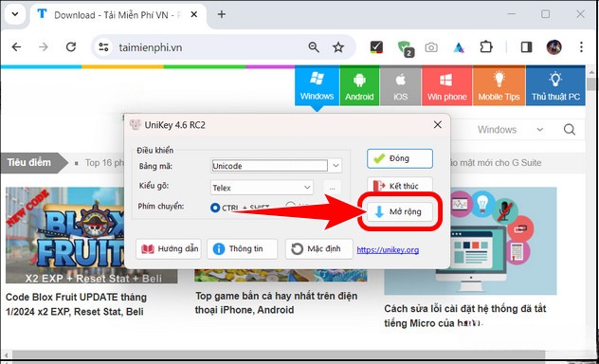Follow the https://unikey.org link
Viewport: 599px width, 364px height.
(388, 250)
